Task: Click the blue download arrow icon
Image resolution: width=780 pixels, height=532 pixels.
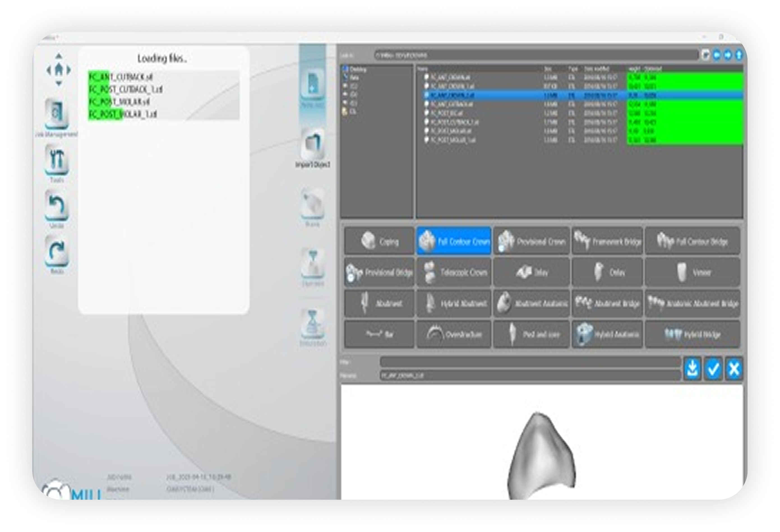Action: (692, 369)
